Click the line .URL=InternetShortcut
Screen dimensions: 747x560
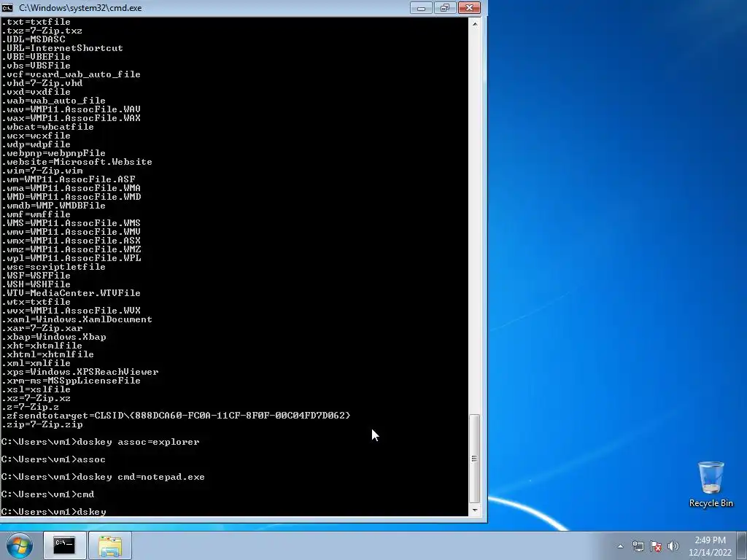pyautogui.click(x=63, y=48)
